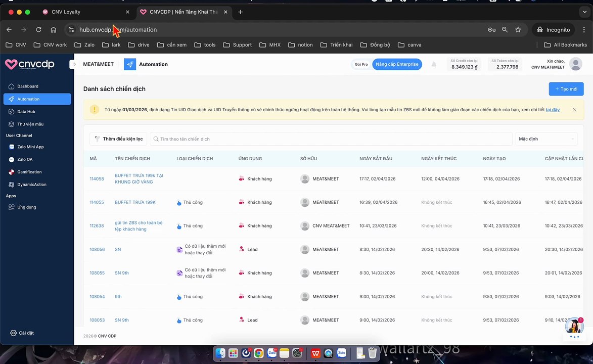The width and height of the screenshot is (593, 364).
Task: Select Automation in the sidebar
Action: 37,99
